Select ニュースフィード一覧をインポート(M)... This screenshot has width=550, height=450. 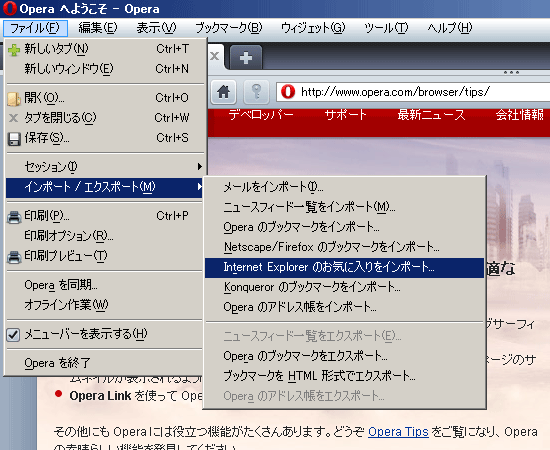(x=344, y=207)
